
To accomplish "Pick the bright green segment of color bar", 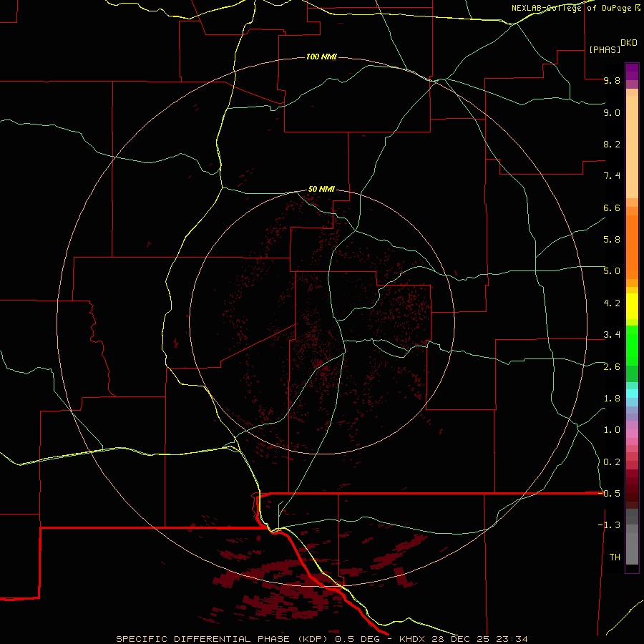I will click(632, 344).
